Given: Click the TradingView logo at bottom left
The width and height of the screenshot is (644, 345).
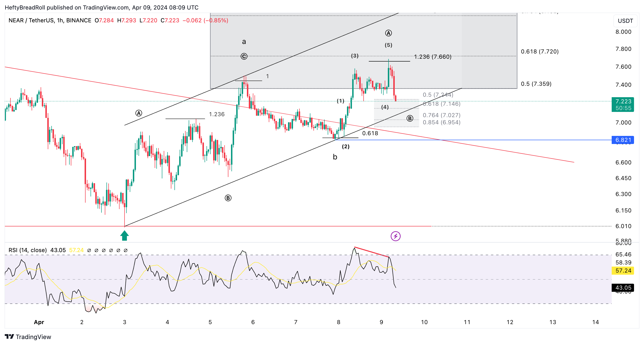Looking at the screenshot, I should 28,337.
